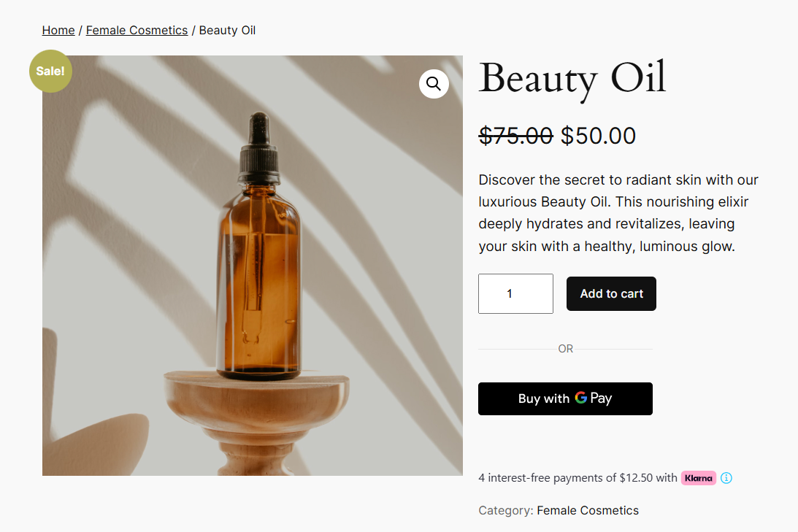The width and height of the screenshot is (798, 532).
Task: Click the "OR" divider text
Action: (565, 348)
